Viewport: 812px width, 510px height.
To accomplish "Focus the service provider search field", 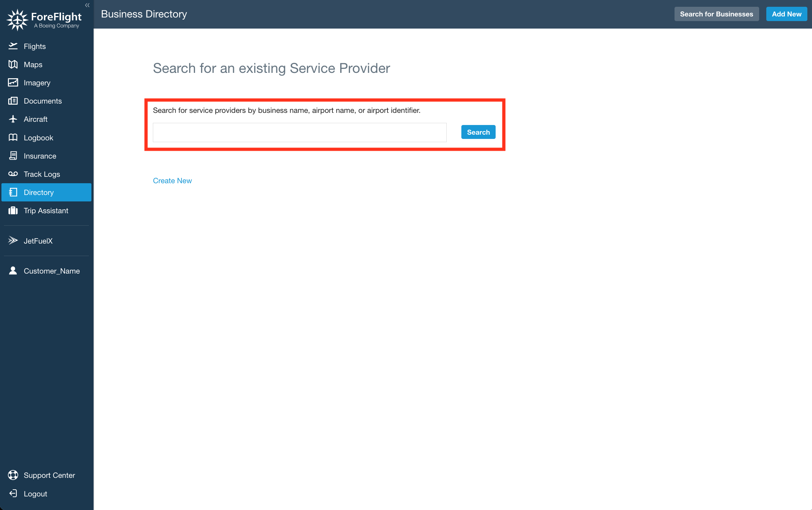I will tap(300, 132).
